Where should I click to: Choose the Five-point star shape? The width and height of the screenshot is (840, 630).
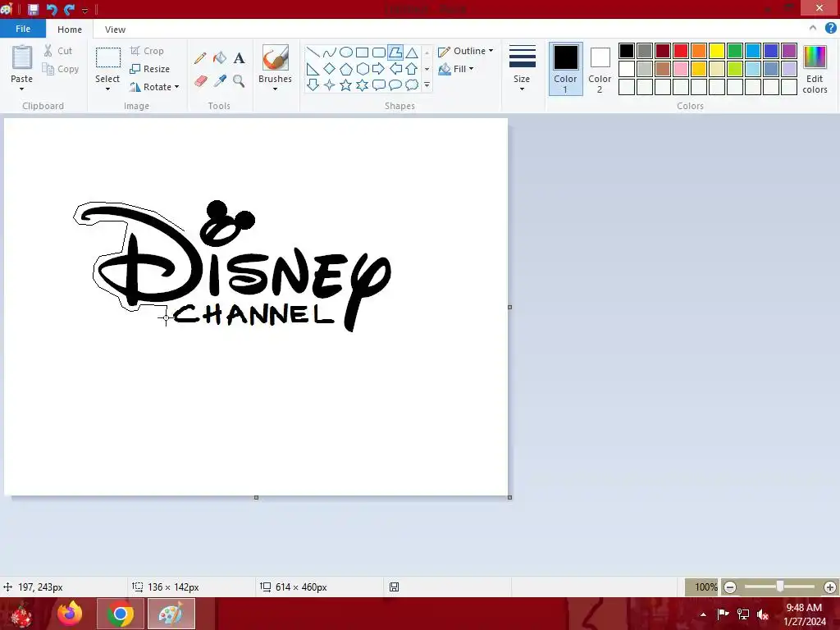(346, 84)
